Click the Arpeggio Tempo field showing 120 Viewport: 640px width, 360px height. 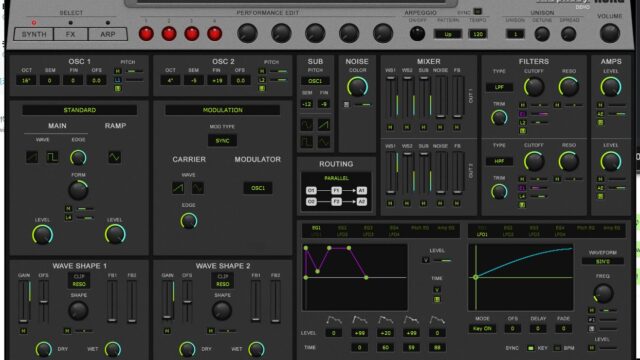click(x=478, y=34)
